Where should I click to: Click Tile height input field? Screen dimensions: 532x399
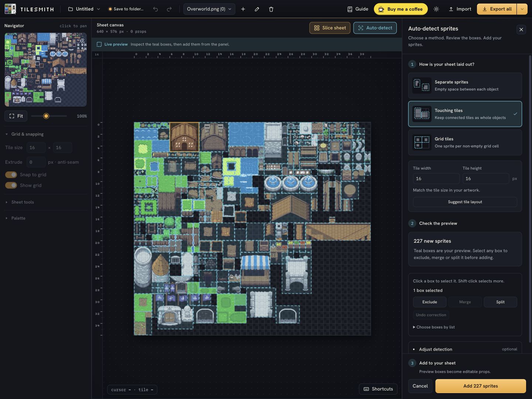(485, 178)
